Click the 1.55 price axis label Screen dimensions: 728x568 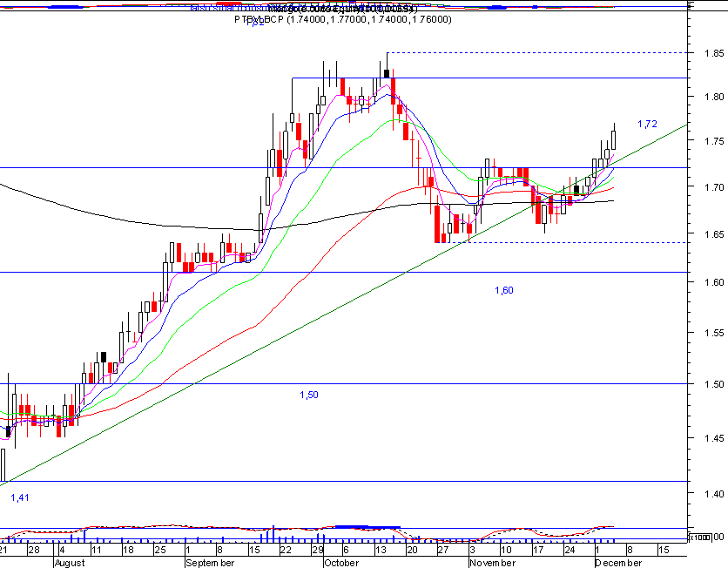(714, 333)
